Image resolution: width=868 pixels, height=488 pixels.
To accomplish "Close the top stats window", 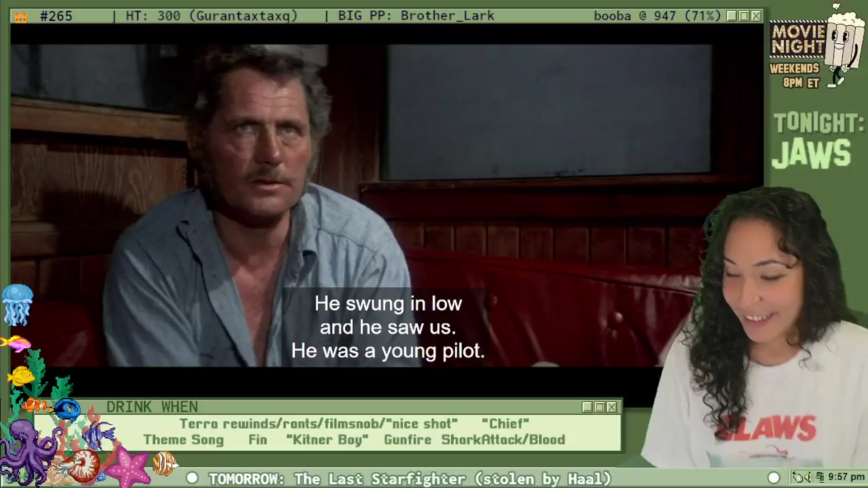I will pyautogui.click(x=756, y=16).
